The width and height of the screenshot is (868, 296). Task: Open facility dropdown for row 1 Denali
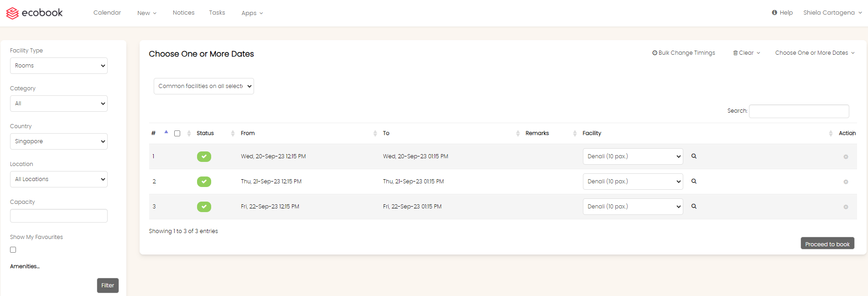[633, 156]
